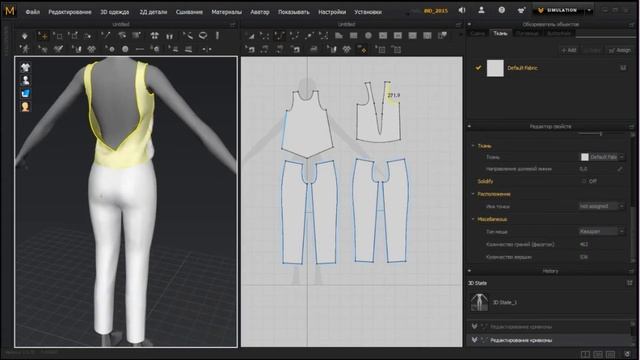Switch to the Ткань tab in object browser
This screenshot has width=640, height=360.
point(500,33)
